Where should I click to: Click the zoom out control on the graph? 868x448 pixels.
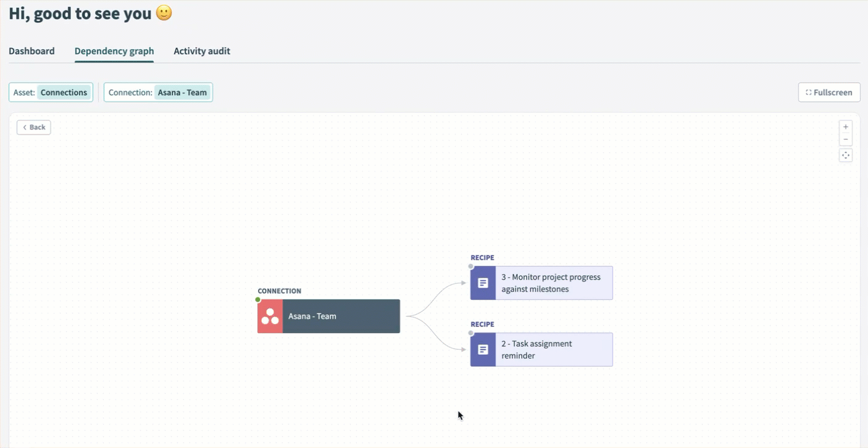[845, 139]
